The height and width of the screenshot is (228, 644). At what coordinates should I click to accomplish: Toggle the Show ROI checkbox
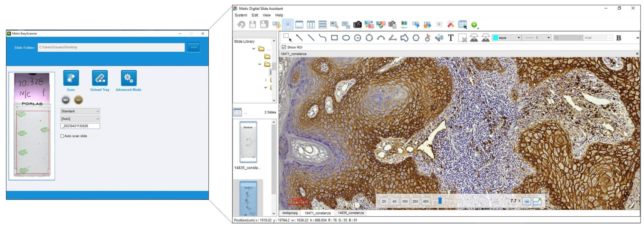click(x=284, y=47)
